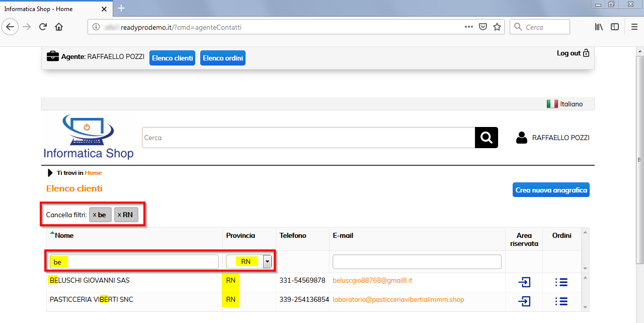The height and width of the screenshot is (323, 644).
Task: Click the Area riservata column header
Action: (x=524, y=239)
